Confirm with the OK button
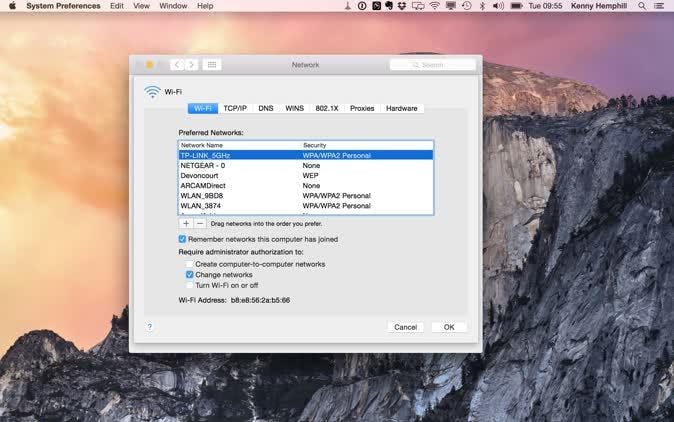The image size is (674, 422). pos(449,327)
